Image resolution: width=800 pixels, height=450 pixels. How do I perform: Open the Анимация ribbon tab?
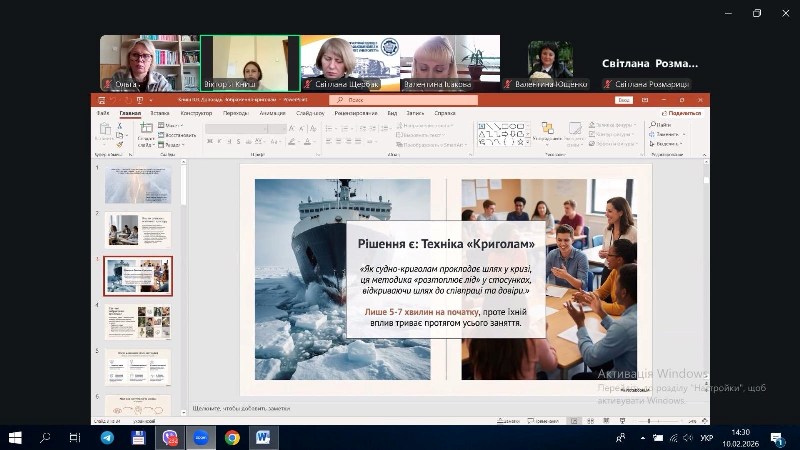(x=272, y=113)
